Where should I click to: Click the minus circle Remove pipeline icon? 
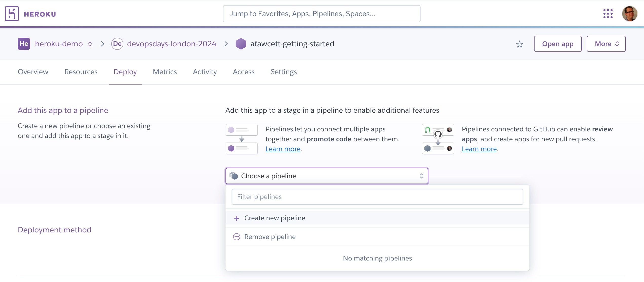point(237,237)
